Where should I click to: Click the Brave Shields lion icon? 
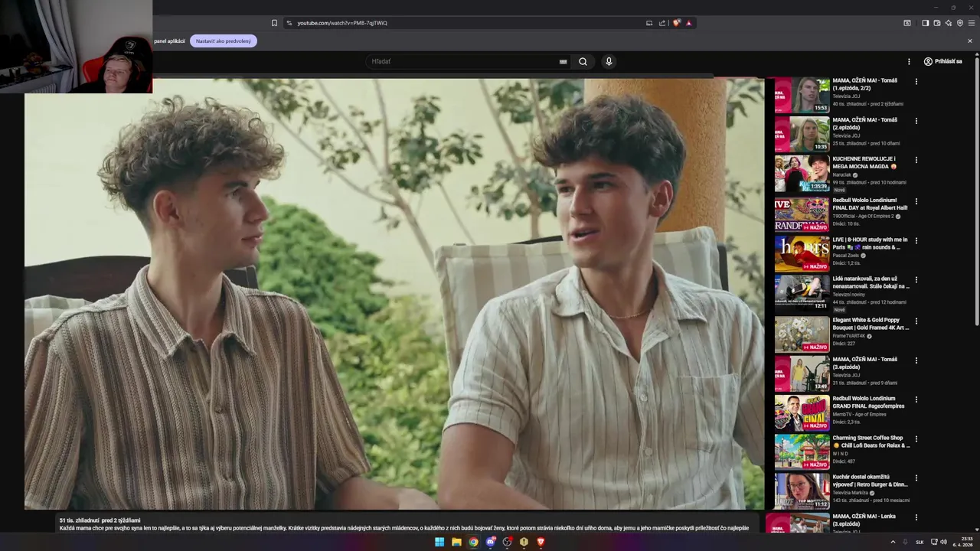coord(676,23)
